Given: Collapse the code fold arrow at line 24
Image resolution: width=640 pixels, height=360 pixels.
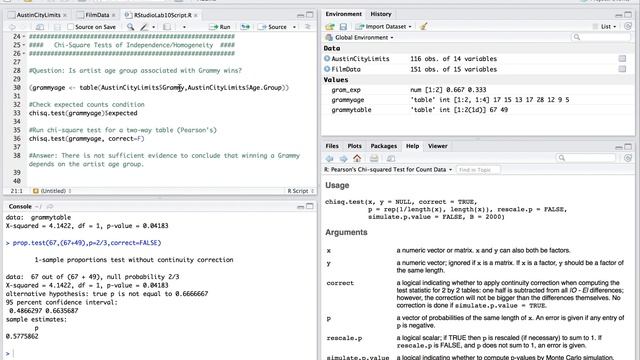Looking at the screenshot, I should (x=24, y=36).
